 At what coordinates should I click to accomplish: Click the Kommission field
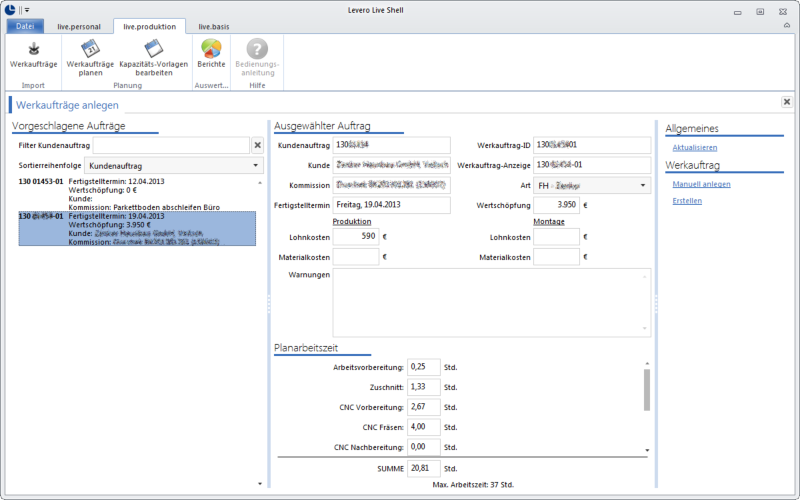391,185
